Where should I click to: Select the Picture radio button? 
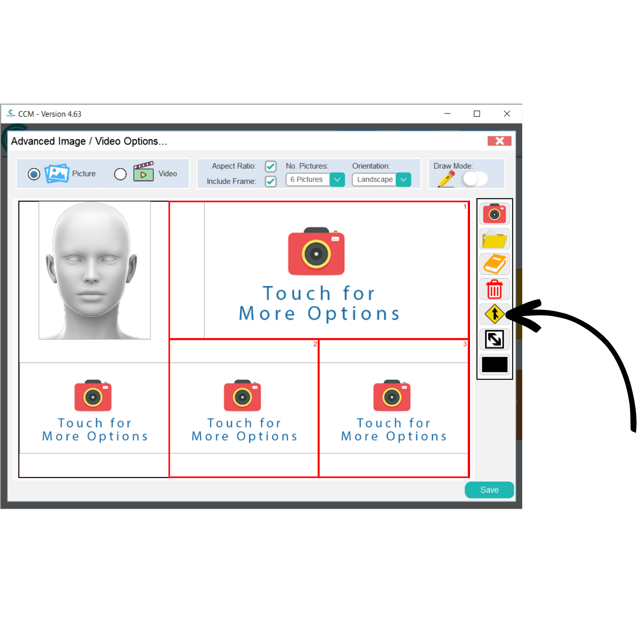(x=34, y=174)
